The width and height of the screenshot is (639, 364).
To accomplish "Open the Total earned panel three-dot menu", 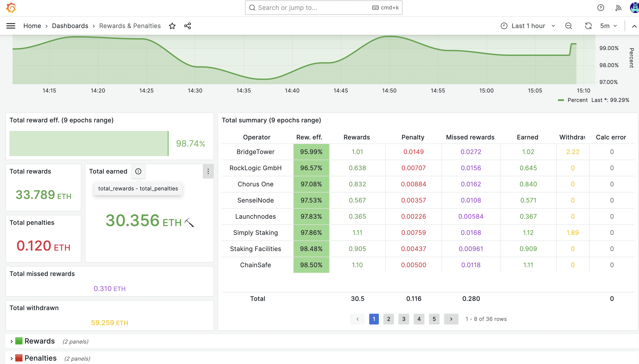I will click(208, 171).
